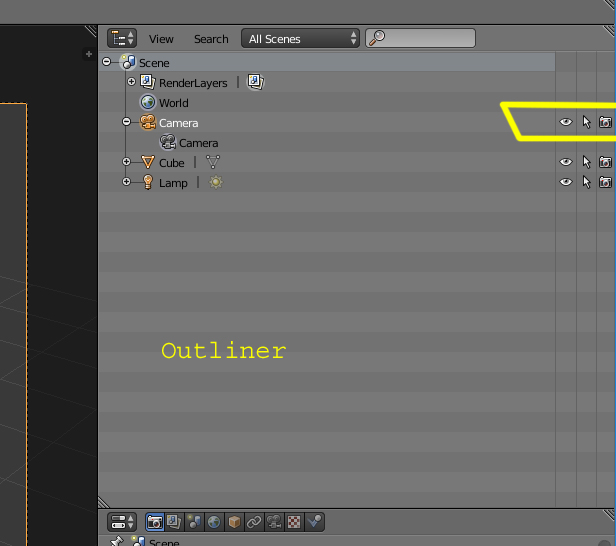Select the World globe icon
This screenshot has height=546, width=616.
click(148, 102)
